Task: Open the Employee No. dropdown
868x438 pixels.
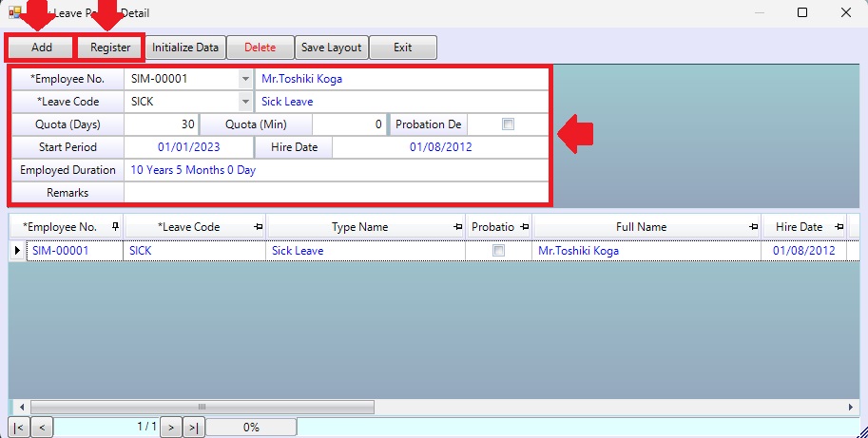Action: click(x=245, y=79)
